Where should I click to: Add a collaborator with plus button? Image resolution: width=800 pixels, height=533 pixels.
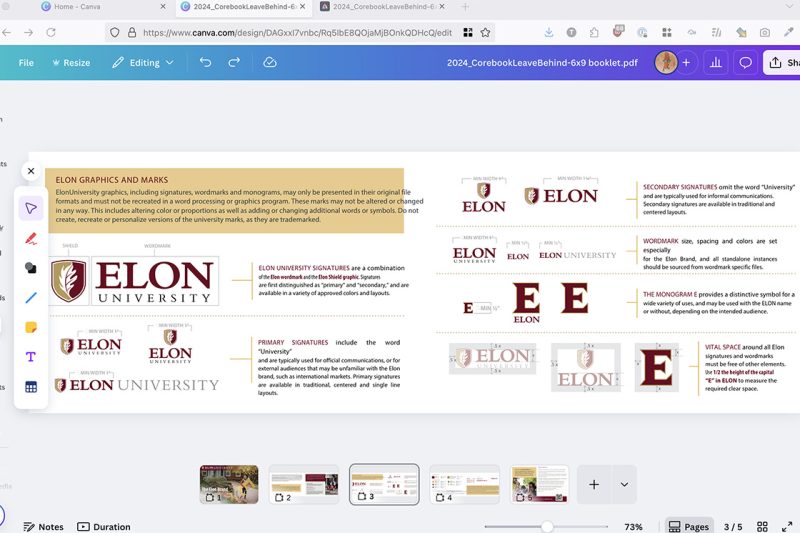point(686,62)
